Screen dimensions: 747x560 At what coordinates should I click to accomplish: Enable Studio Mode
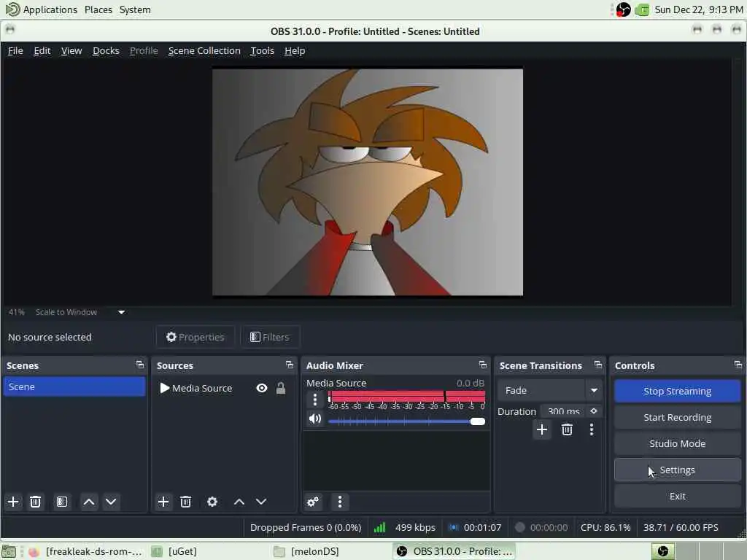[x=678, y=443]
